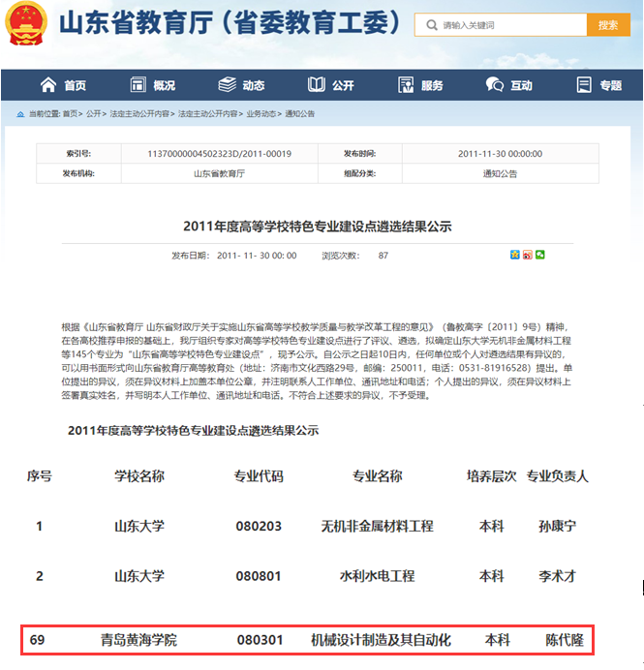This screenshot has width=644, height=670.
Task: Click the 公开 link in the breadcrumb
Action: pyautogui.click(x=94, y=113)
